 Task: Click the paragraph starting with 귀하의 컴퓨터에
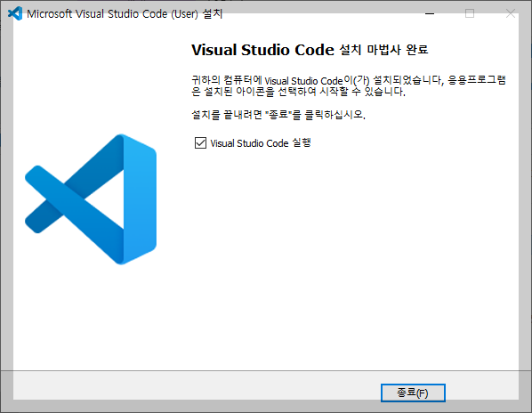click(349, 85)
